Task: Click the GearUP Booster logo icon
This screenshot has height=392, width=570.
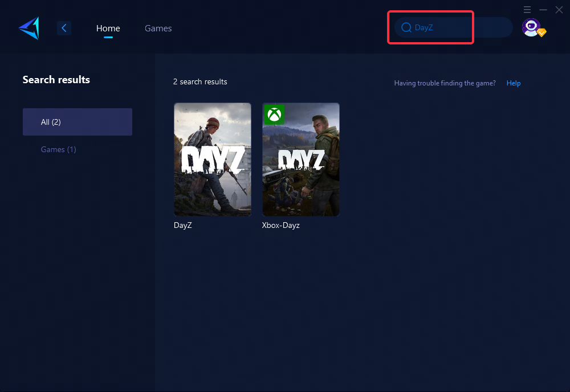Action: 29,28
